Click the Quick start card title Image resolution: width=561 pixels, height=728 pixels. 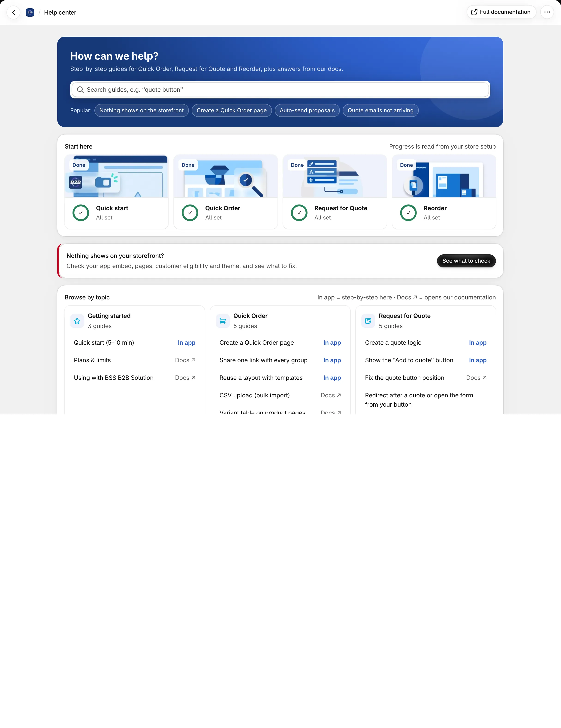(112, 208)
